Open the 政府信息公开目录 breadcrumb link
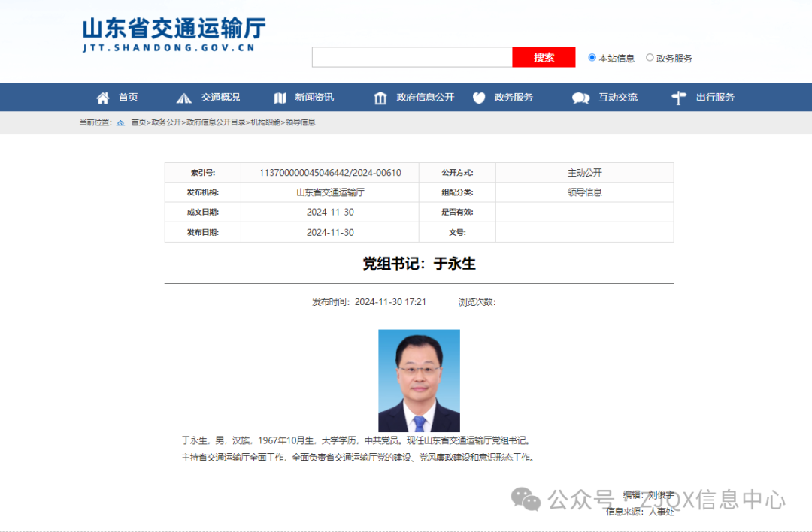 [x=216, y=122]
